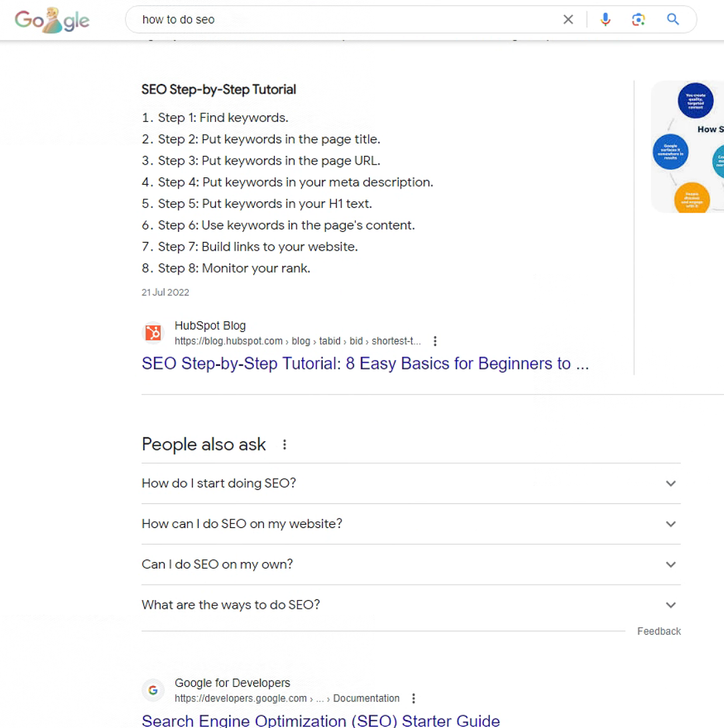Open the featured snippet infographic thumbnail
Viewport: 724px width, 728px height.
click(688, 147)
